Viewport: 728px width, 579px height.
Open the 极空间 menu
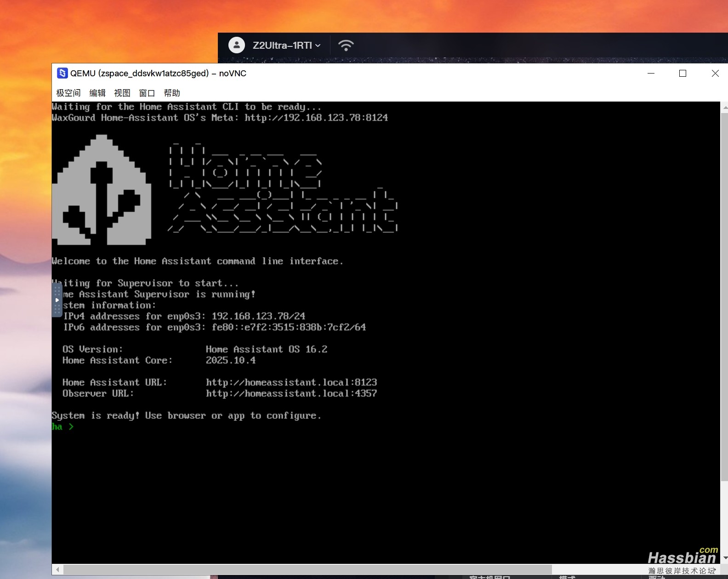click(68, 93)
